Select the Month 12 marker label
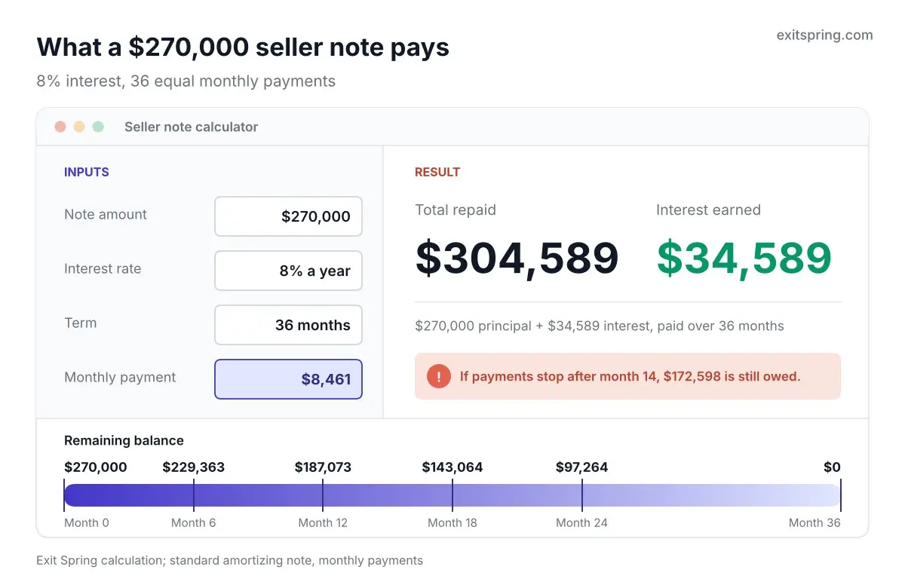The width and height of the screenshot is (905, 588). [x=323, y=522]
